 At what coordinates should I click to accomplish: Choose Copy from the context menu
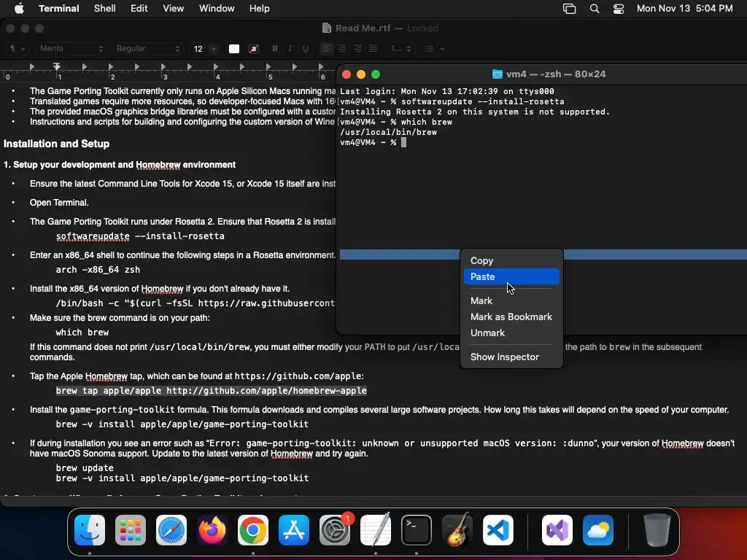coord(511,260)
